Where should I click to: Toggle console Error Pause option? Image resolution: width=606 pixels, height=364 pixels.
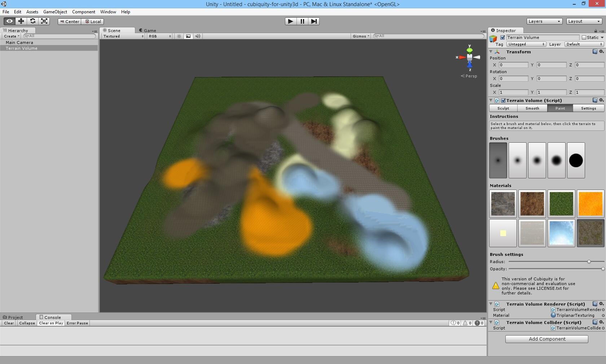(77, 323)
